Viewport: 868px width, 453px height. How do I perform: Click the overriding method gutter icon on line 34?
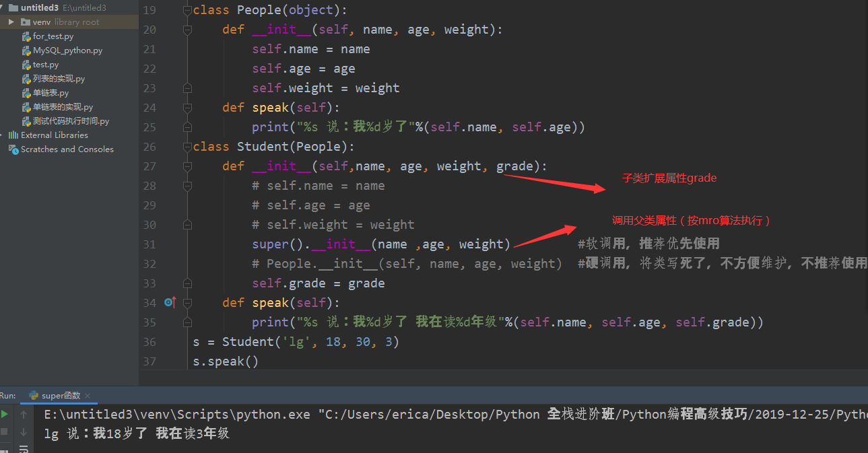click(x=170, y=302)
